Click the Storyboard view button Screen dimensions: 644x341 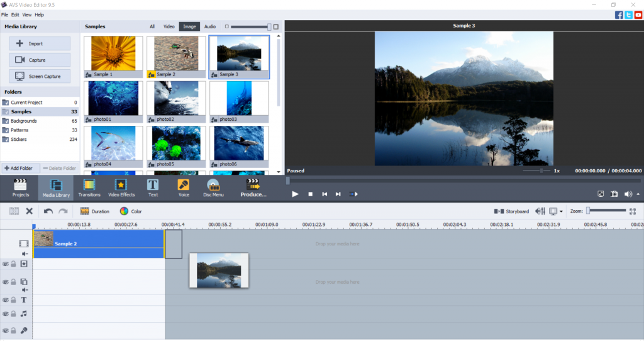511,211
